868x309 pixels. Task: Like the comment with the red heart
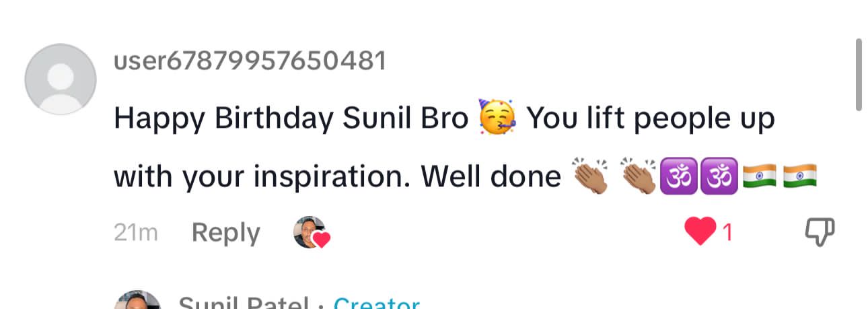698,233
